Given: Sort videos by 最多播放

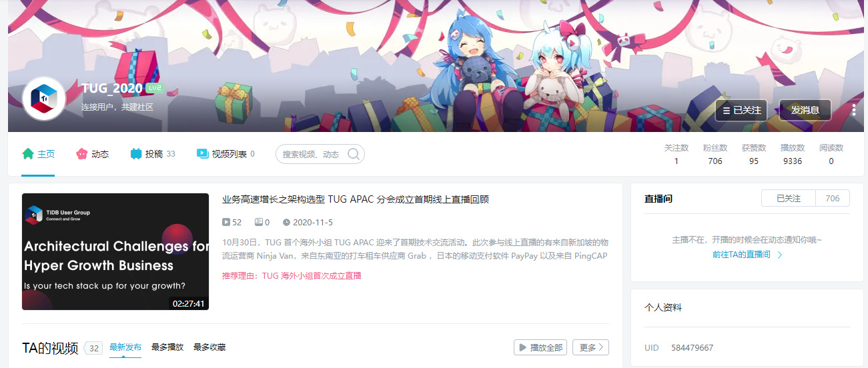Looking at the screenshot, I should pyautogui.click(x=167, y=347).
